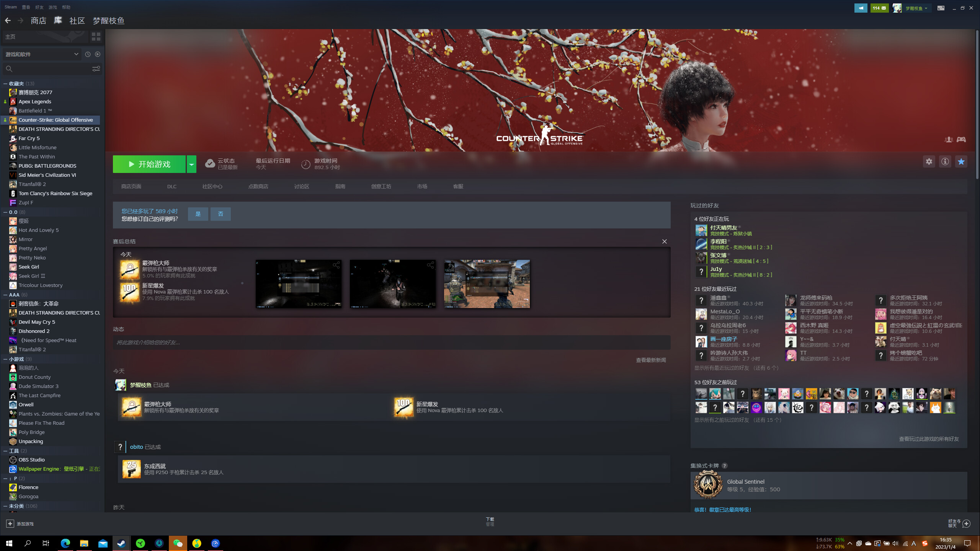Open the 游戏和软件 filter dropdown
This screenshot has width=980, height=551.
[41, 54]
